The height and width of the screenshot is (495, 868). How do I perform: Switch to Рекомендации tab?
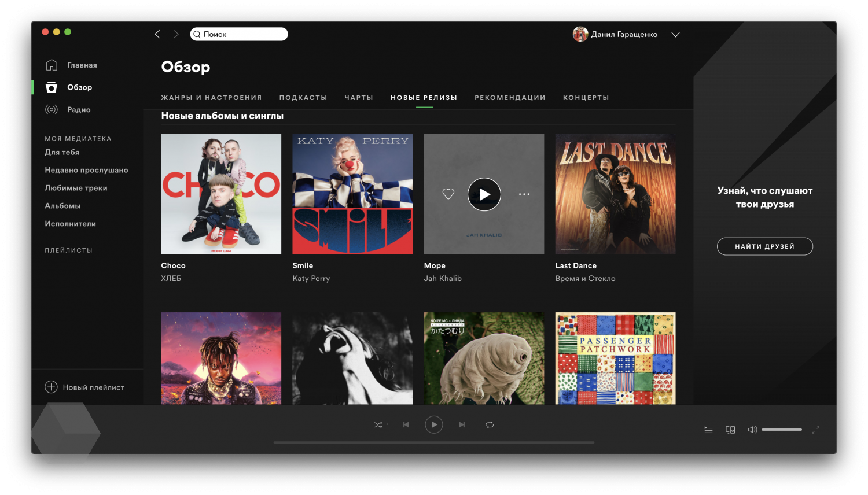[510, 98]
